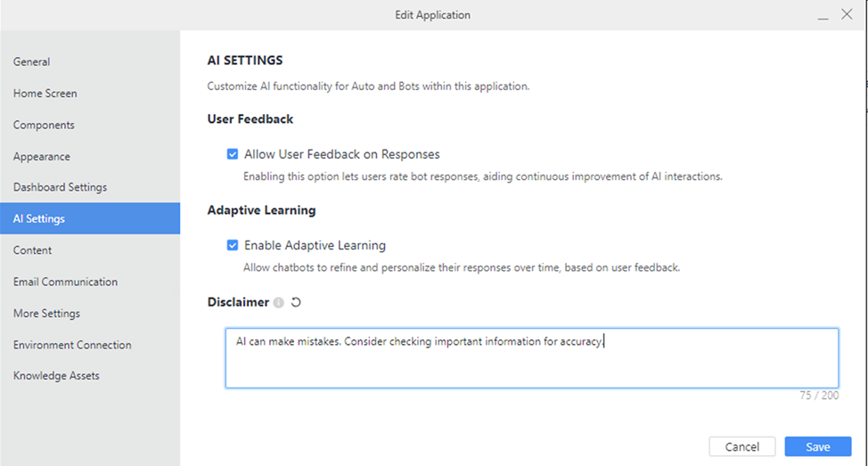Show More Settings section
The height and width of the screenshot is (466, 868).
click(x=46, y=314)
